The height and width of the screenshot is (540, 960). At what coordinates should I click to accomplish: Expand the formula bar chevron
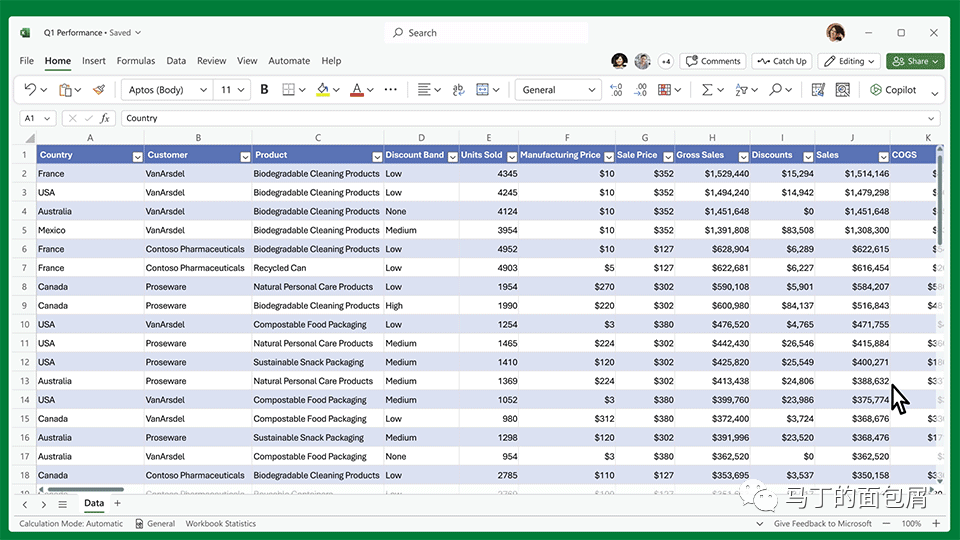(931, 118)
